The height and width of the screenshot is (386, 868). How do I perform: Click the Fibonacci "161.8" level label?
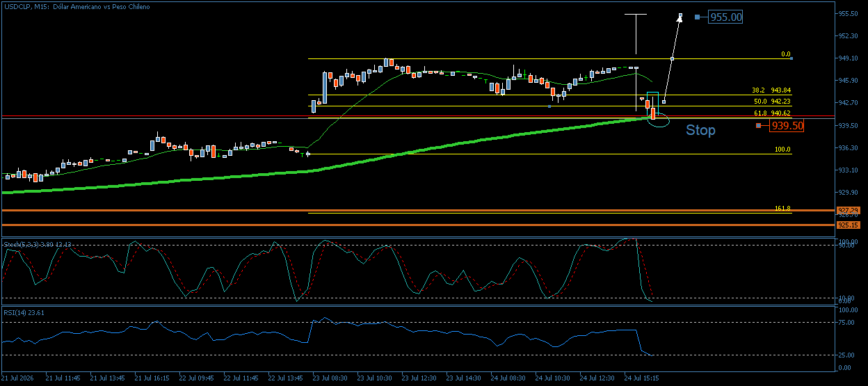[x=783, y=209]
